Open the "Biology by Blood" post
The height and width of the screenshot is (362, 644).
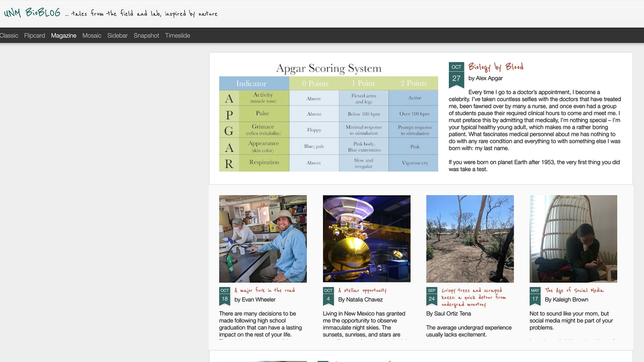pyautogui.click(x=496, y=66)
